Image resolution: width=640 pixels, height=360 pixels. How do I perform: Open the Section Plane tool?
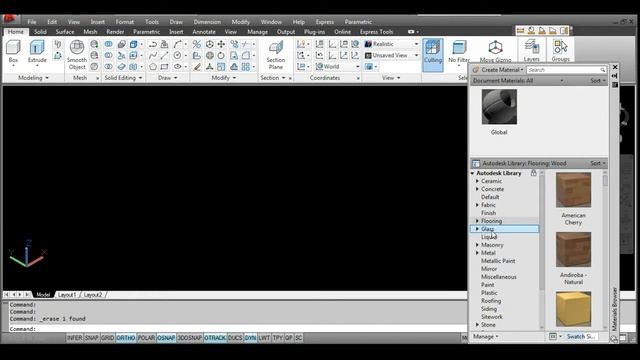[x=276, y=55]
